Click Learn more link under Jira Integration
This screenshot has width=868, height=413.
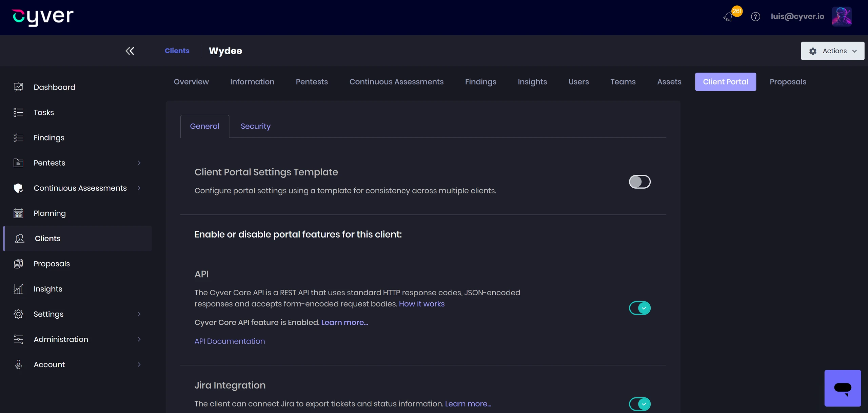click(468, 404)
